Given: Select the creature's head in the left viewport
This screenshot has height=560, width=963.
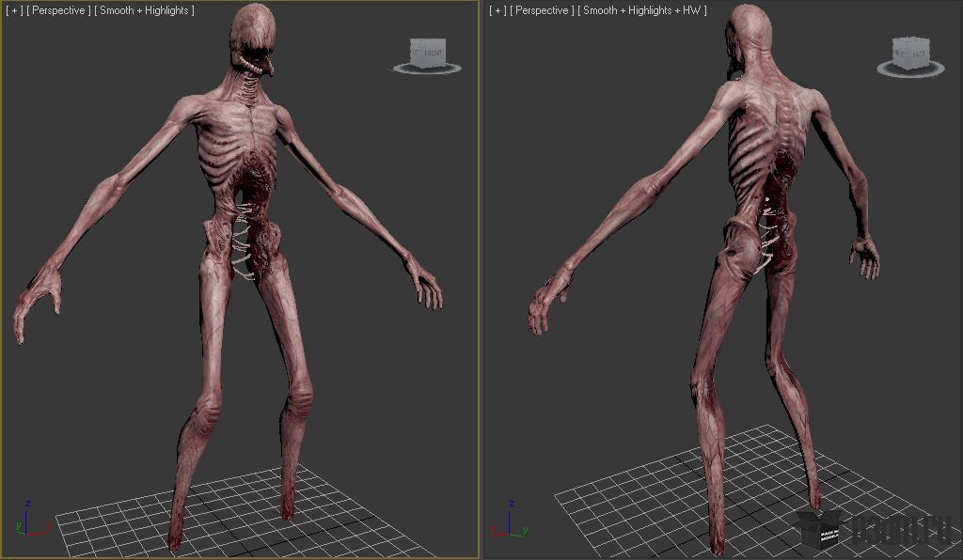Looking at the screenshot, I should tap(252, 38).
